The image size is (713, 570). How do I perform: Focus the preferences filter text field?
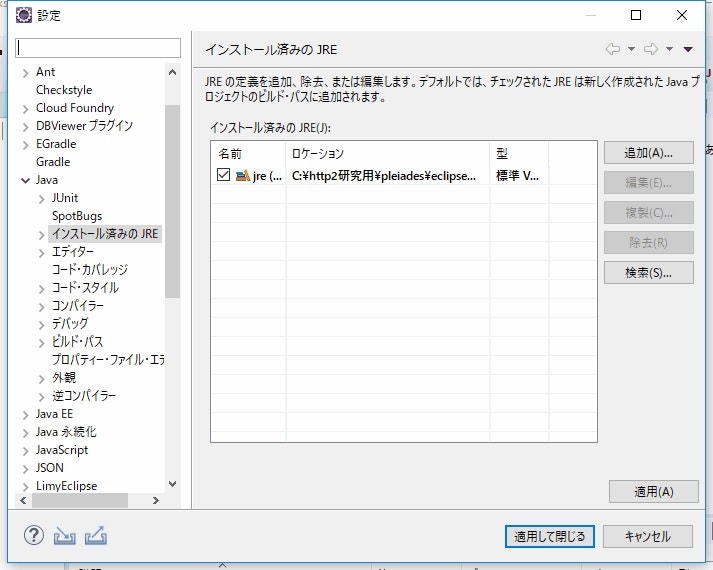click(x=98, y=48)
